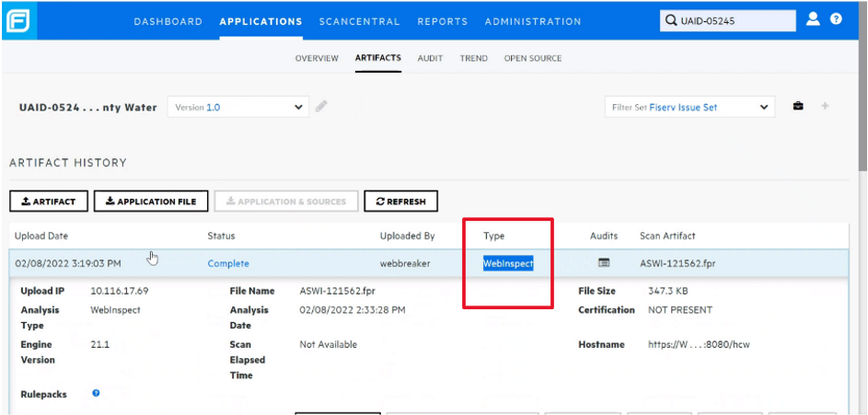Click the search magnifier icon

pos(670,21)
